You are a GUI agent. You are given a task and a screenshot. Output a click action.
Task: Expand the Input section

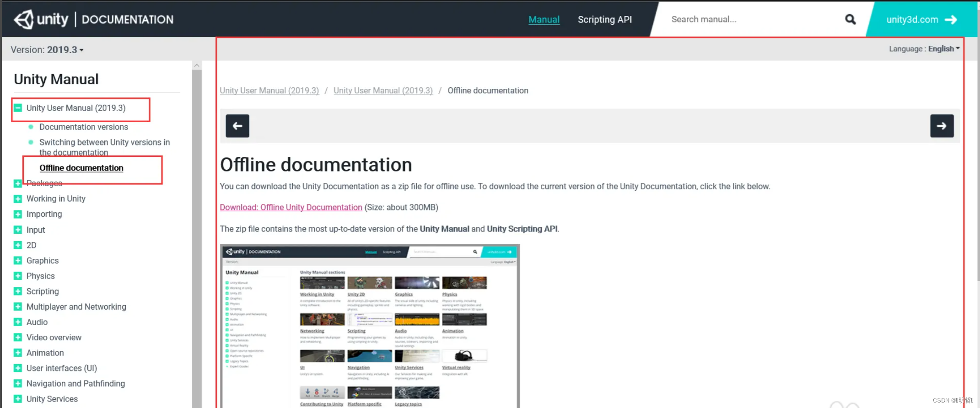[18, 230]
